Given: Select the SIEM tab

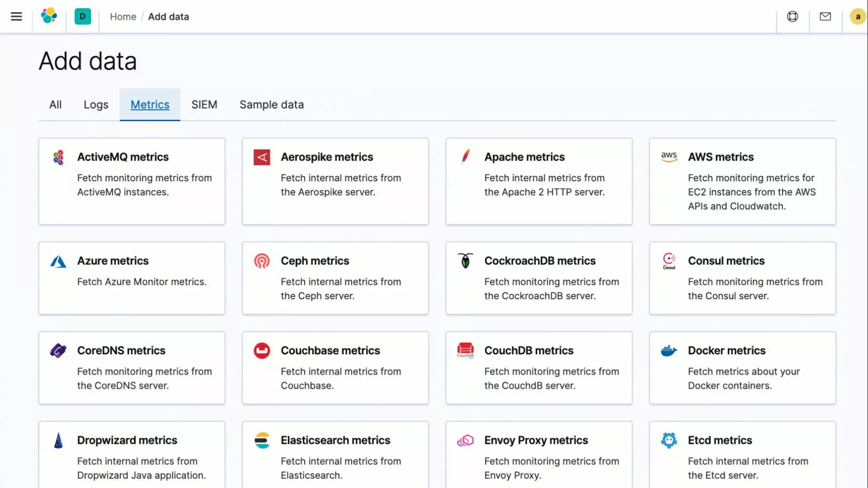Looking at the screenshot, I should pos(204,105).
